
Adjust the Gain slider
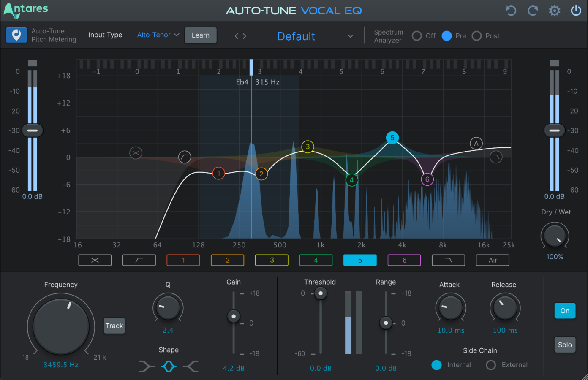(x=234, y=316)
